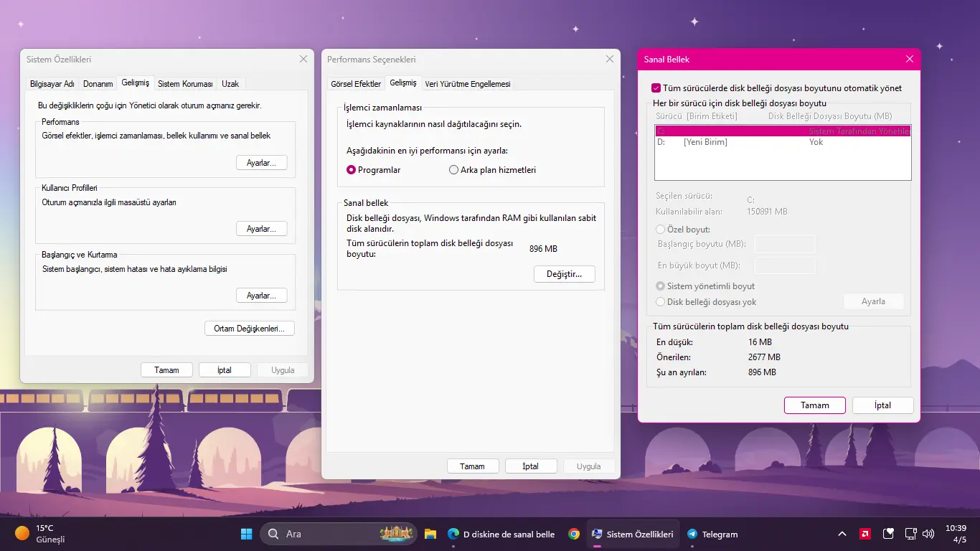This screenshot has width=980, height=551.
Task: Select Disk belleği dosyası yok option
Action: click(x=661, y=302)
